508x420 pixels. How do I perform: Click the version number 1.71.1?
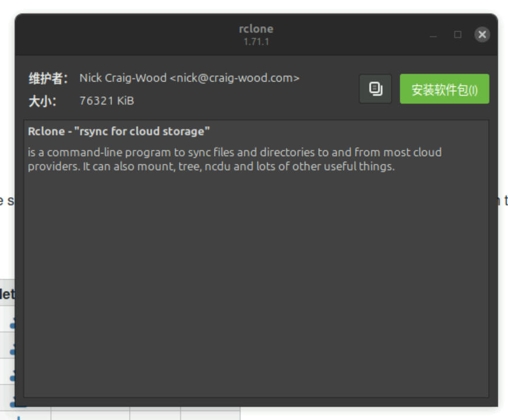[x=256, y=42]
